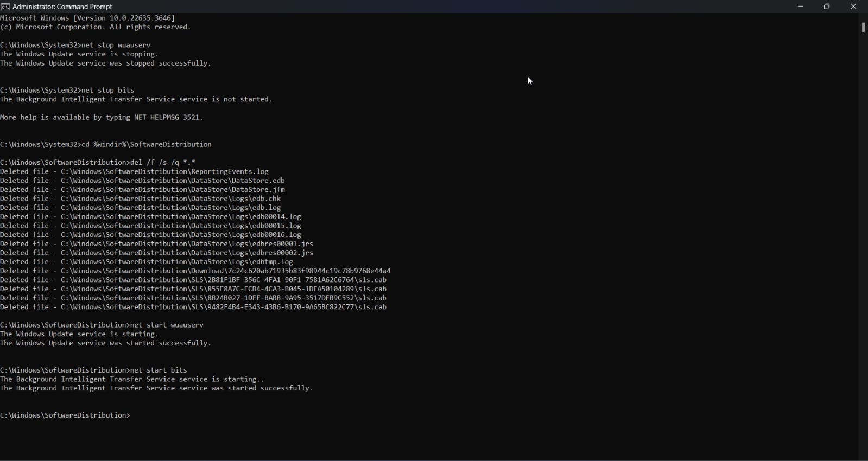
Task: Click the deleted 'SLS\9482F4B4-...' sls.cab line
Action: click(x=193, y=307)
